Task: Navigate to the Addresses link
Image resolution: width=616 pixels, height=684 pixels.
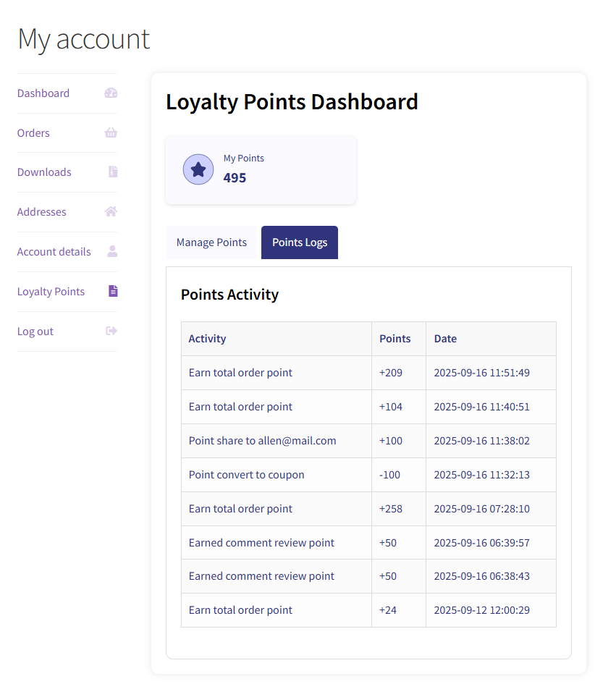Action: click(x=41, y=212)
